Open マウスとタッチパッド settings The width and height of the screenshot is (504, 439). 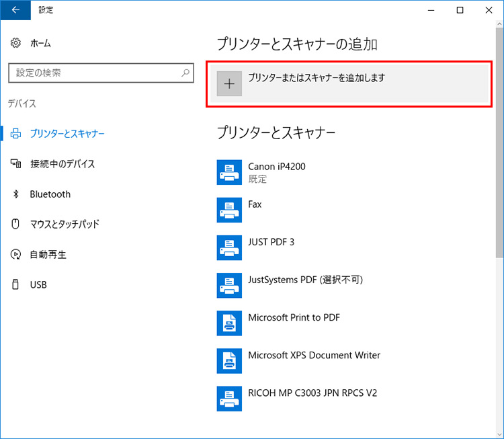65,224
